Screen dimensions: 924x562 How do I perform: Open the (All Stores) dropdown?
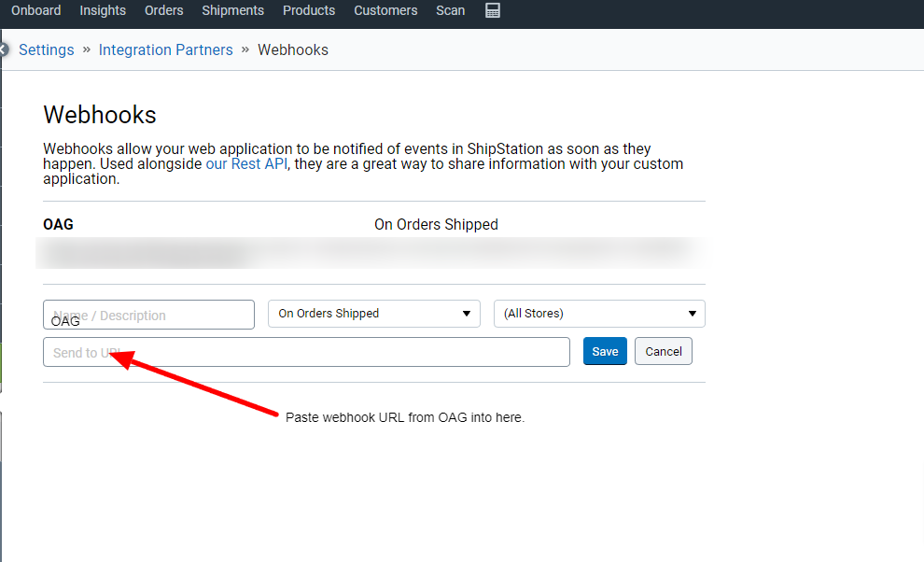click(598, 314)
